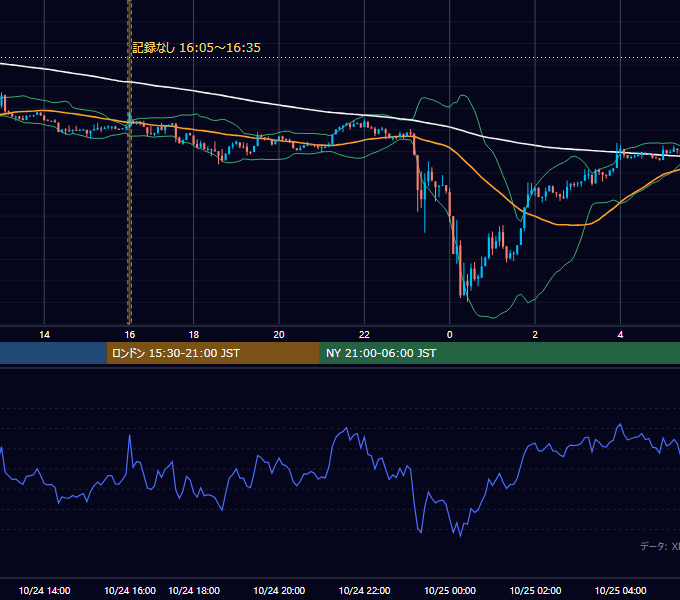Click the '16' hour tick label
The image size is (680, 600).
coord(130,335)
